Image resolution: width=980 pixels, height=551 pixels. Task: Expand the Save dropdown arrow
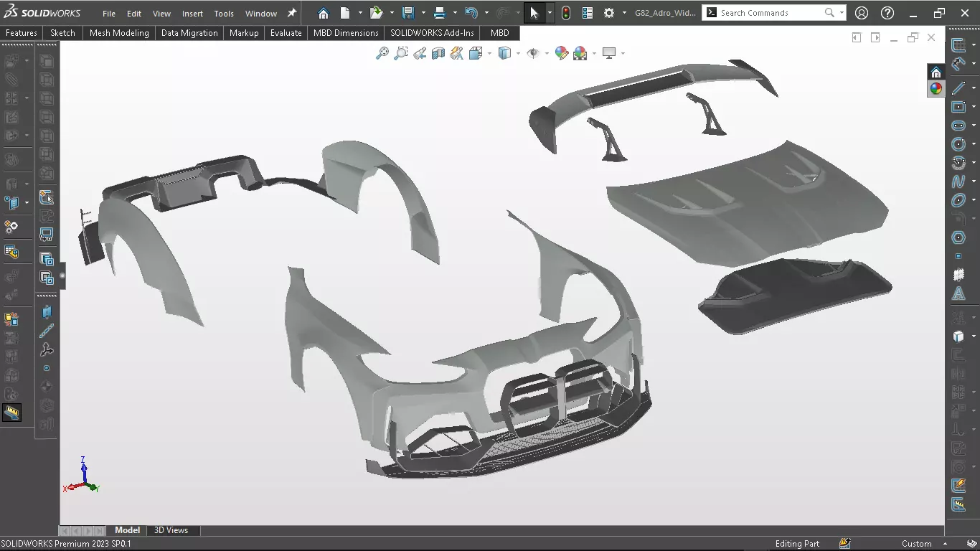(x=423, y=13)
